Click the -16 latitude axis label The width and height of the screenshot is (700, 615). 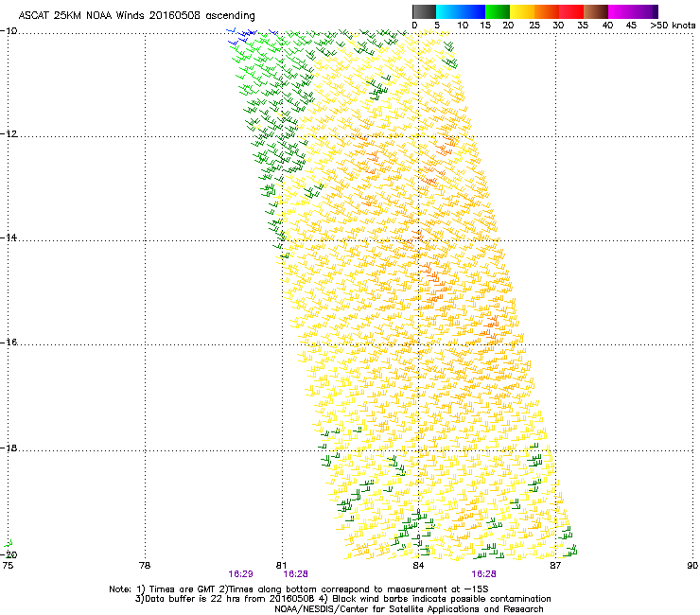(x=9, y=343)
